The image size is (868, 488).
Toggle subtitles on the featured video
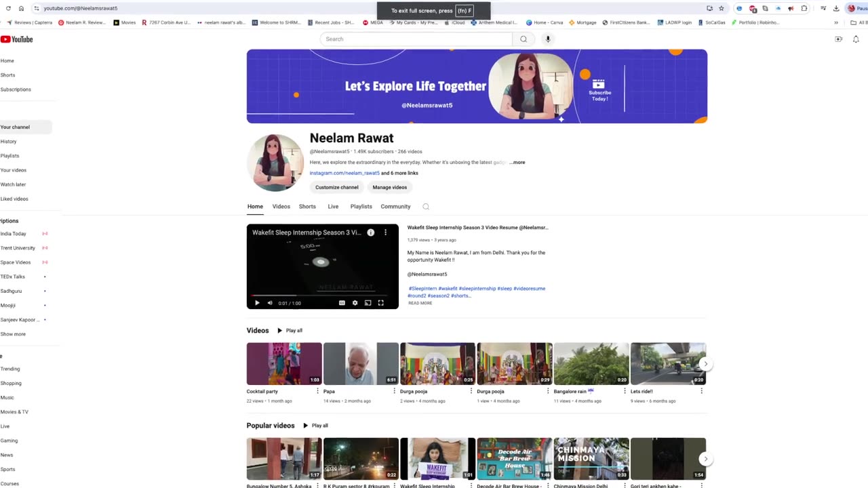coord(342,303)
